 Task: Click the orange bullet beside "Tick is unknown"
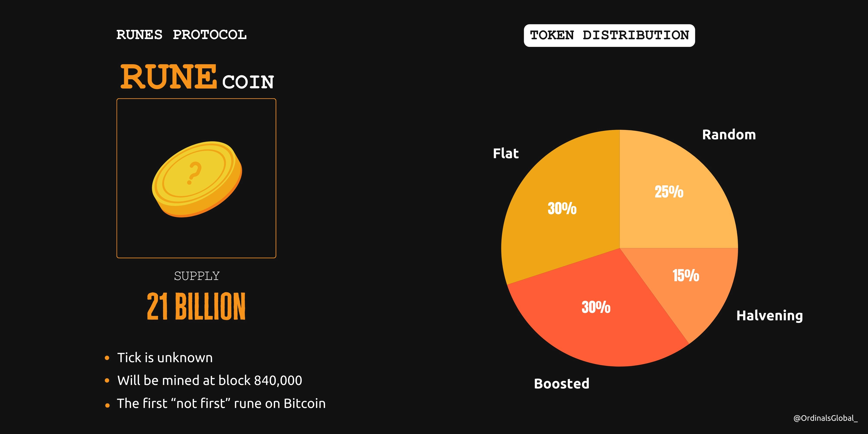click(107, 358)
